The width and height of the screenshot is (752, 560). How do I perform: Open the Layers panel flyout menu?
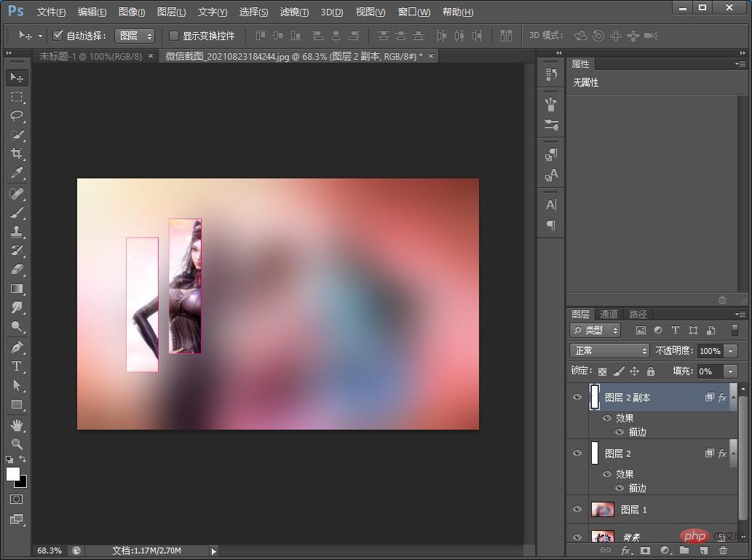click(x=740, y=315)
